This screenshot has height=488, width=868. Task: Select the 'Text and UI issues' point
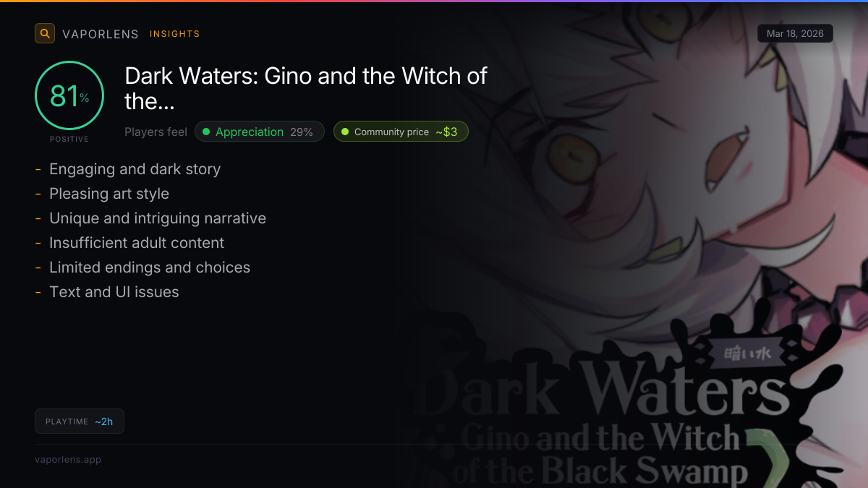tap(114, 292)
